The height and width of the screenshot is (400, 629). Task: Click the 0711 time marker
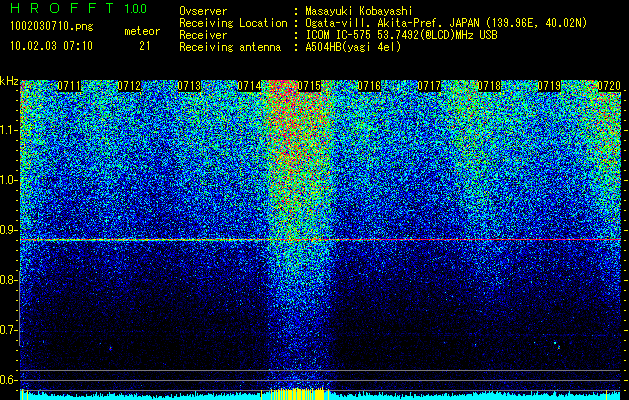69,86
